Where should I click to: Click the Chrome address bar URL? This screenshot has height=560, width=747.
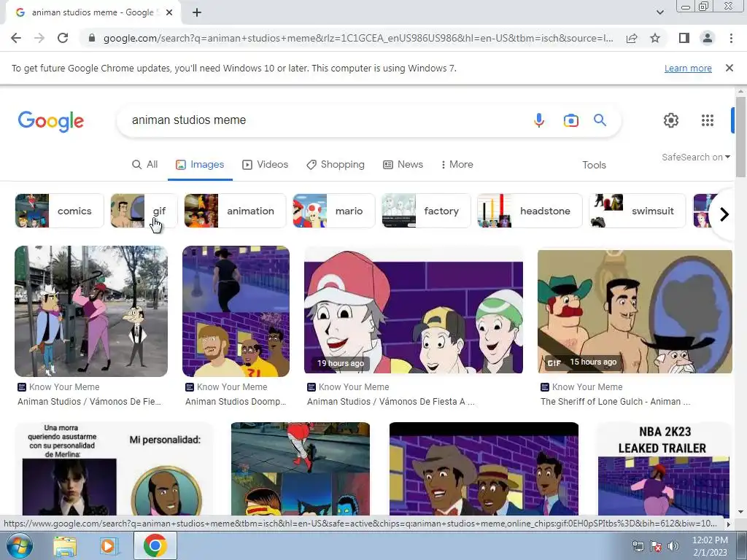tap(357, 38)
